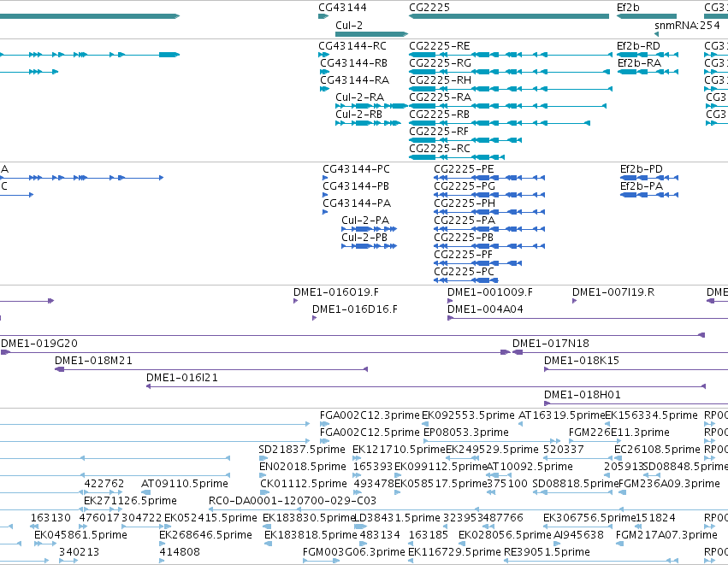
Task: Click the Cul-2 gene label
Action: pos(349,25)
